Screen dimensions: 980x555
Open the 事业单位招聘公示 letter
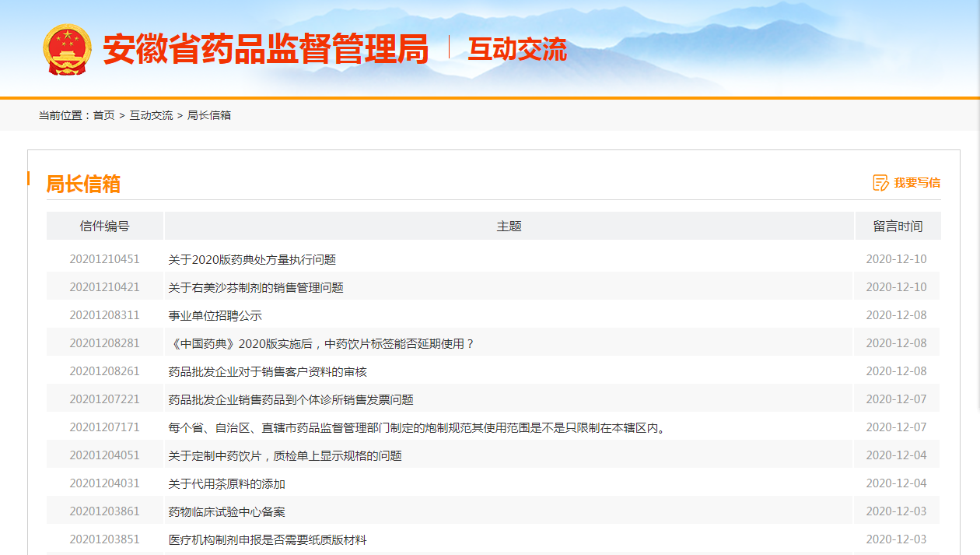pos(215,315)
